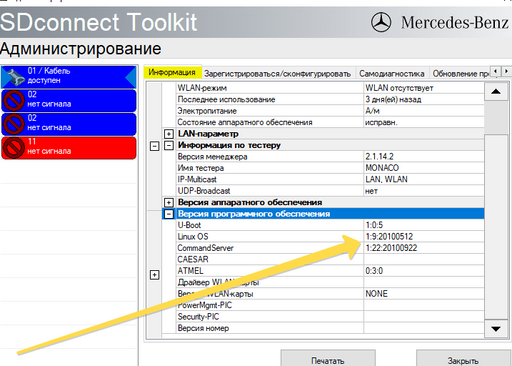Image resolution: width=512 pixels, height=366 pixels.
Task: Click the tab strip right scroll arrow
Action: [506, 71]
